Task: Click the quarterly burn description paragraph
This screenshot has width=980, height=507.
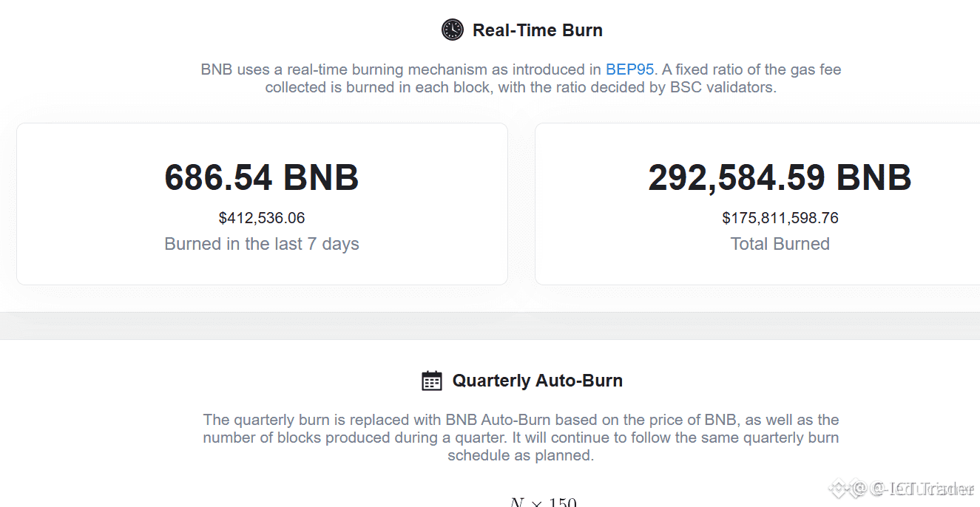Action: coord(521,438)
